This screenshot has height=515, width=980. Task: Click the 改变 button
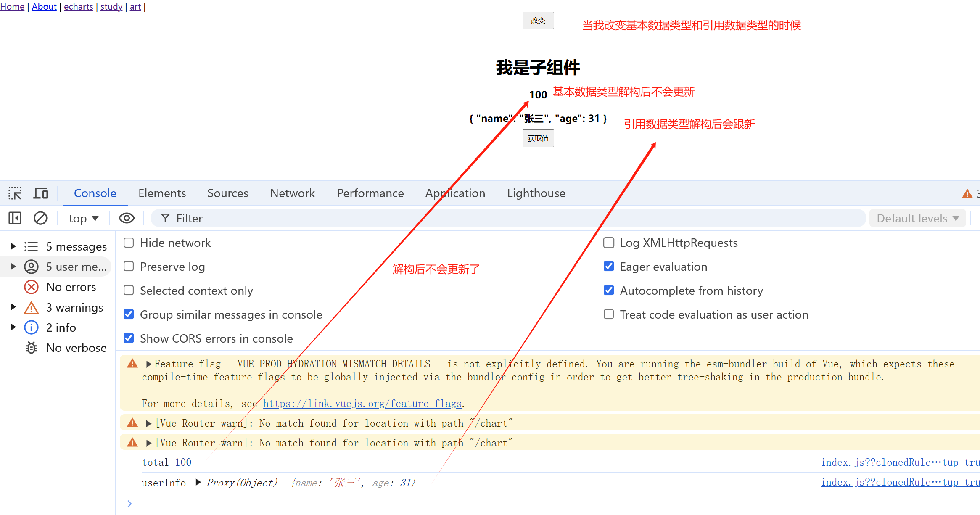coord(538,20)
